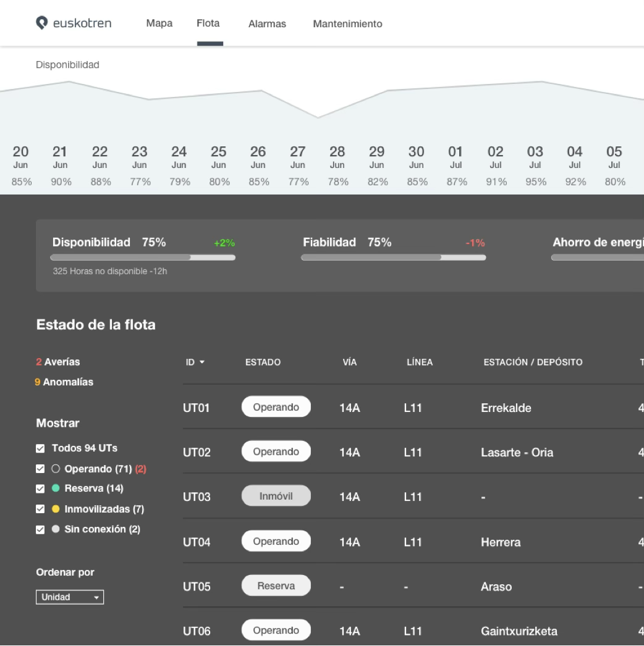Click the Inmóvil badge for UT03
Viewport: 644px width, 646px height.
pos(276,497)
